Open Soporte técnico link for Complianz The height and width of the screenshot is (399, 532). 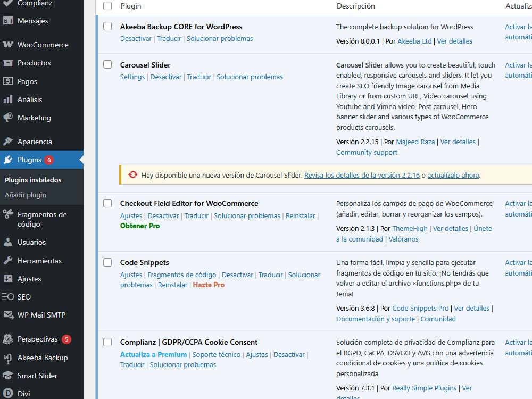point(217,354)
